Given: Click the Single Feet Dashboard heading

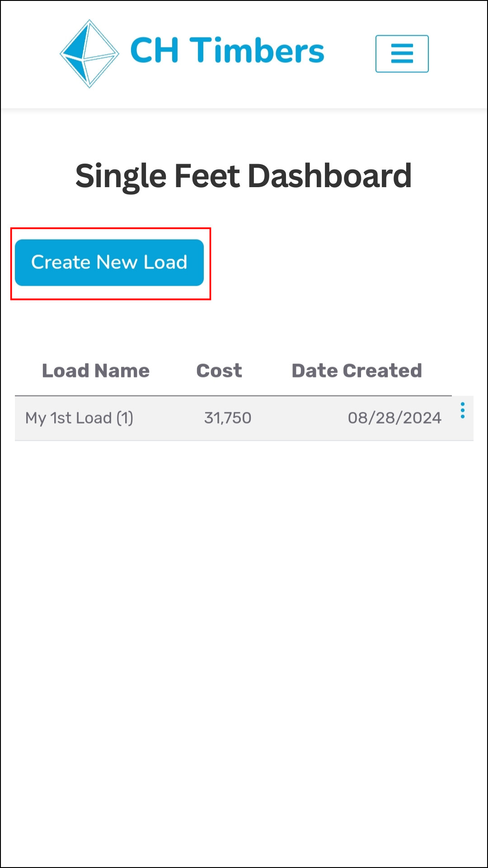Looking at the screenshot, I should pos(244,176).
